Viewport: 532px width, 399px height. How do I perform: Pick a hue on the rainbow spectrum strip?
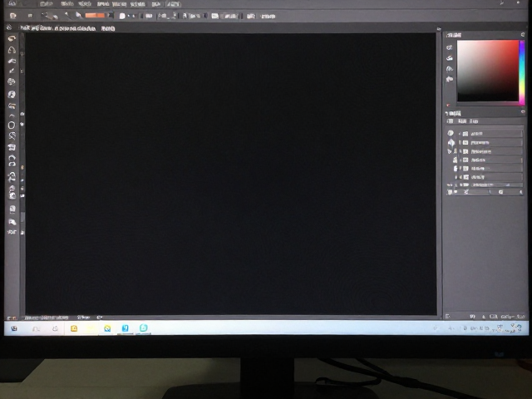(521, 71)
